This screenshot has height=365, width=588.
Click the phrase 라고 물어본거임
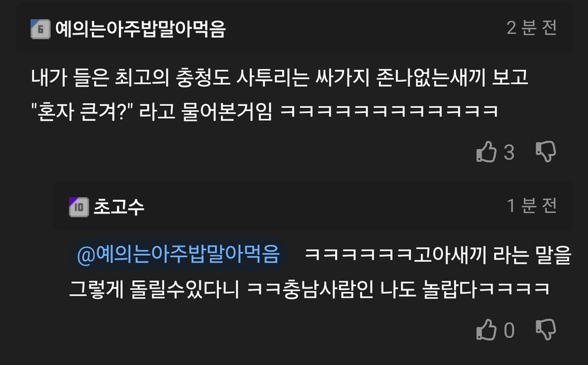(x=206, y=112)
